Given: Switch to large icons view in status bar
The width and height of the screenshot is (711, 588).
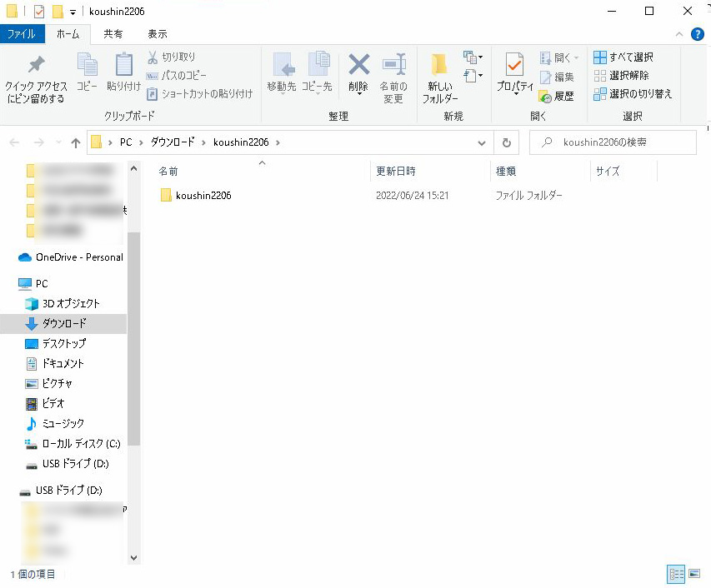Looking at the screenshot, I should tap(693, 574).
